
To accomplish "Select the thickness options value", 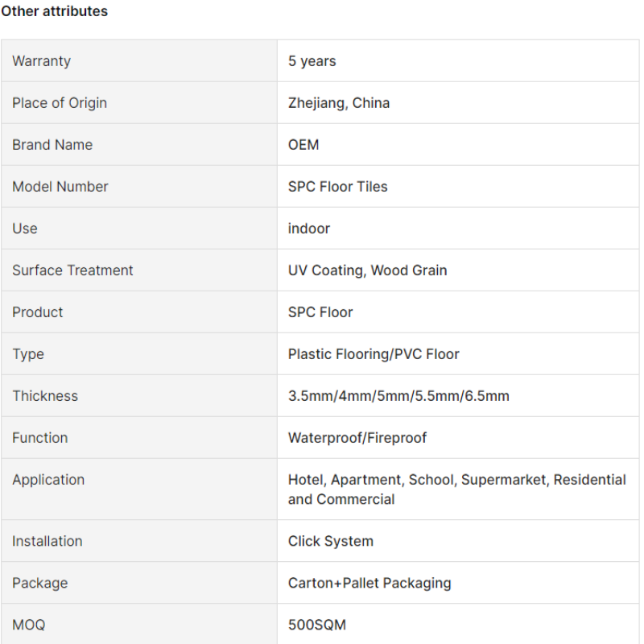I will 398,396.
